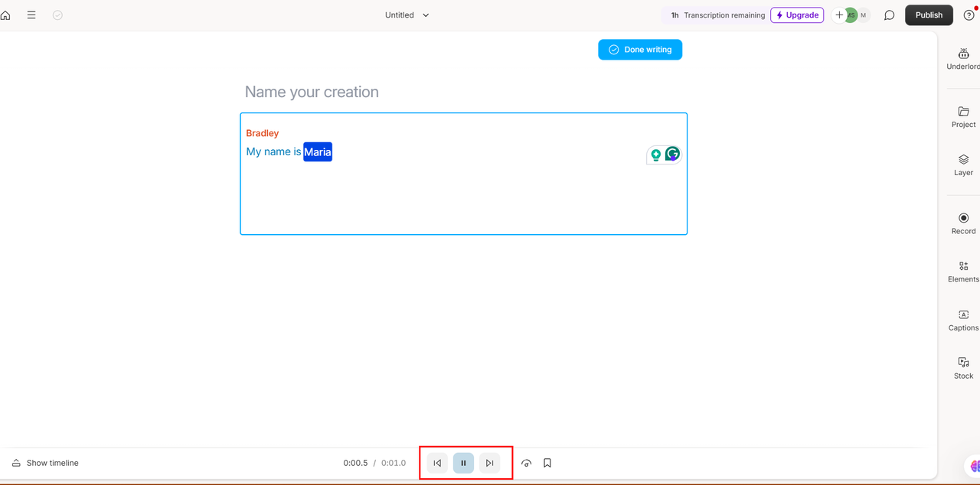The height and width of the screenshot is (485, 980).
Task: Open the Captions panel
Action: [963, 320]
